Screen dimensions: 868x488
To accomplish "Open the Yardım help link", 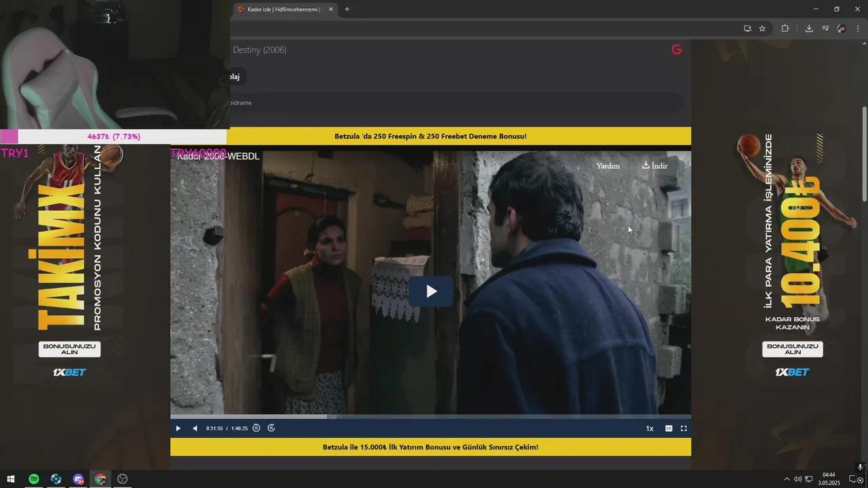I will (x=608, y=166).
